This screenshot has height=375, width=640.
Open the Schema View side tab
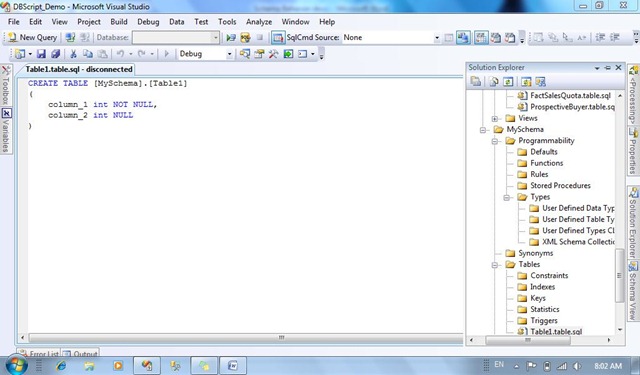pos(633,291)
